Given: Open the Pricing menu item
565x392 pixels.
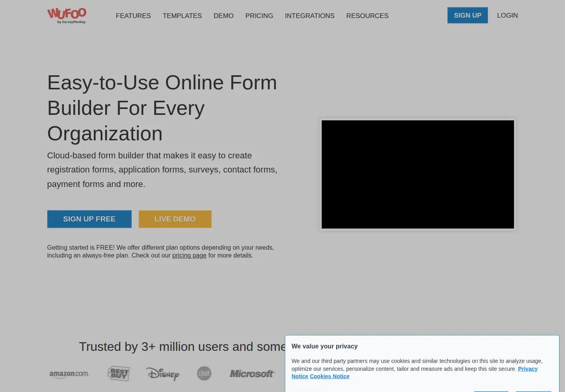Looking at the screenshot, I should tap(259, 16).
